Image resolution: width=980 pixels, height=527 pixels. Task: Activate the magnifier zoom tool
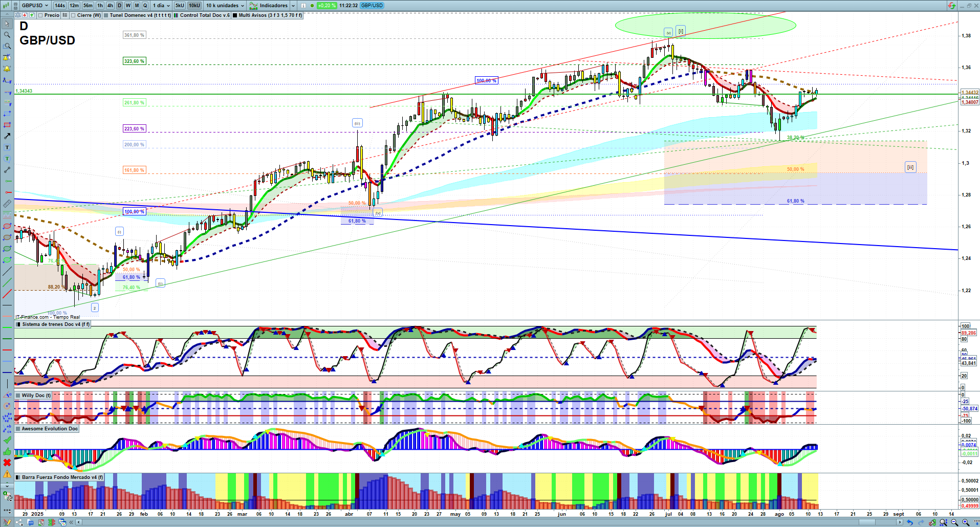pyautogui.click(x=7, y=35)
